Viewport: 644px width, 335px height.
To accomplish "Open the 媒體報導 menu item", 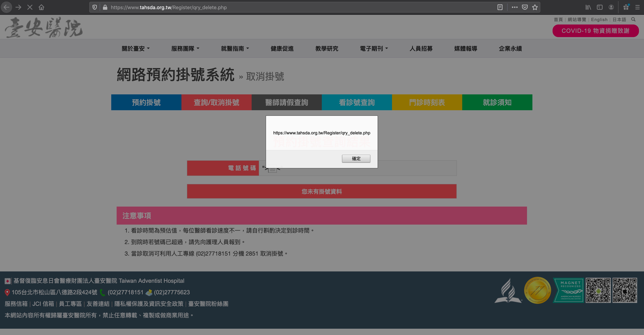I will click(466, 48).
